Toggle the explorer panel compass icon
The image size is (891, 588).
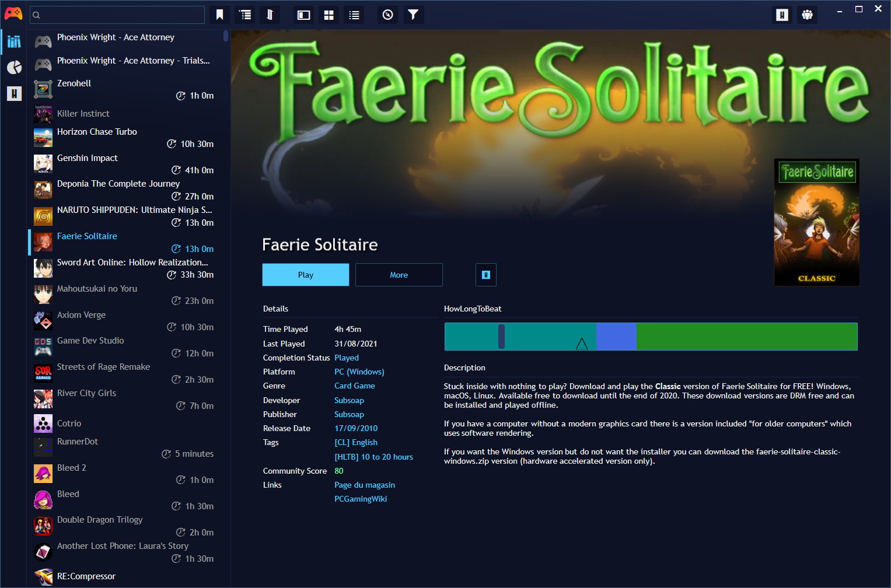[x=388, y=15]
